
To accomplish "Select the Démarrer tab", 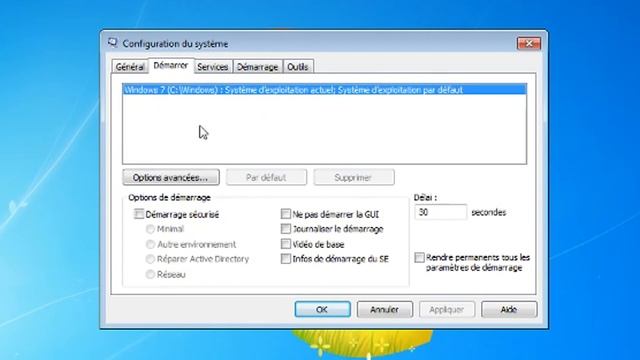I will pos(171,65).
